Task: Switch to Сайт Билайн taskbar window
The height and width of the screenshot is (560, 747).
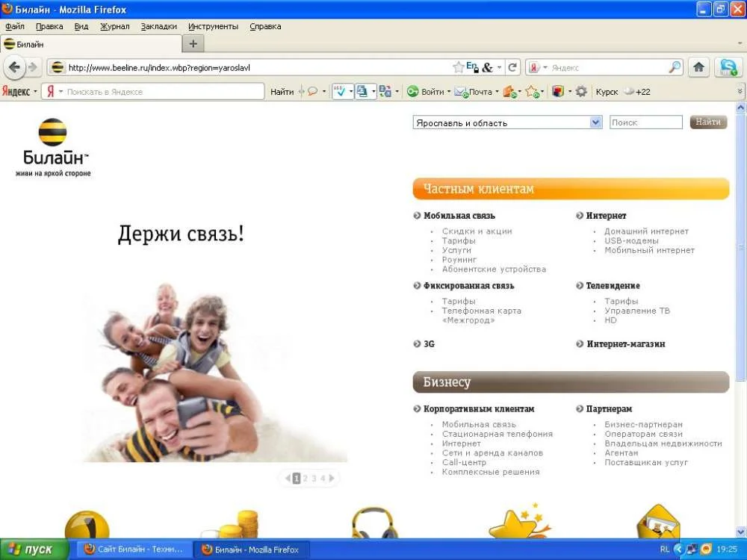Action: (x=134, y=550)
